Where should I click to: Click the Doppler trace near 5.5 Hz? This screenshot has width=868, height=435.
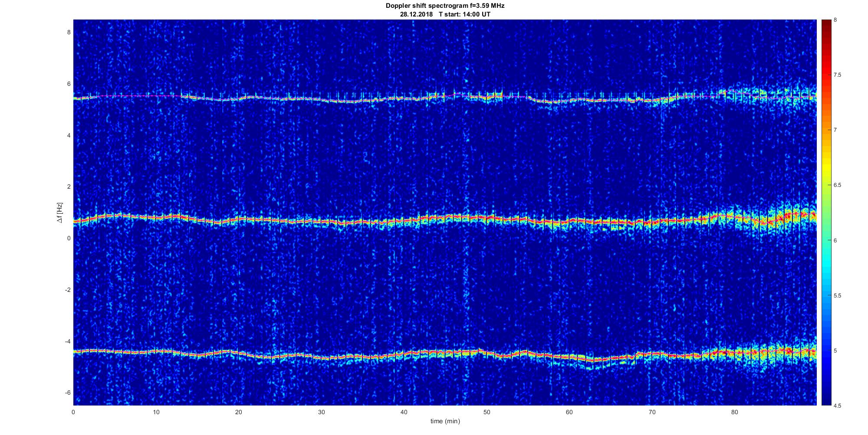click(445, 97)
